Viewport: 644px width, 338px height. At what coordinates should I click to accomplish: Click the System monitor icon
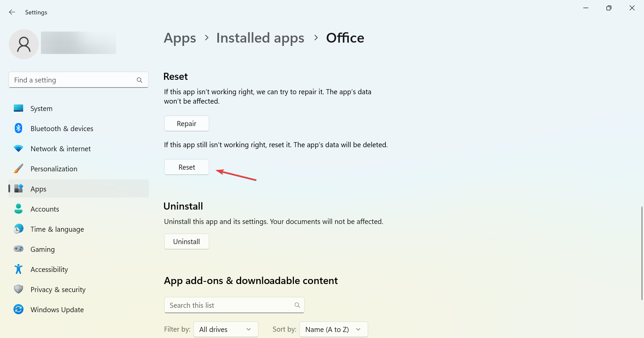click(18, 108)
